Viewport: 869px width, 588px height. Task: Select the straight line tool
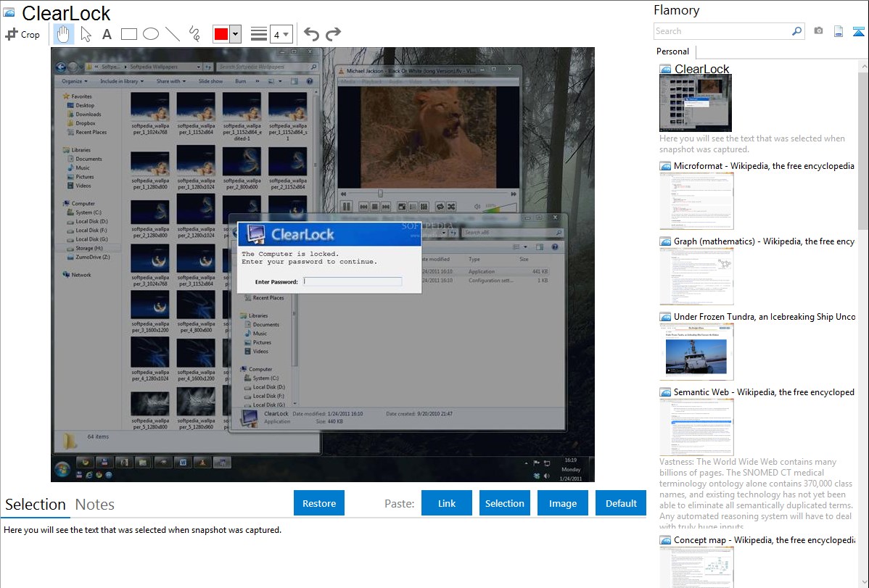[x=173, y=34]
